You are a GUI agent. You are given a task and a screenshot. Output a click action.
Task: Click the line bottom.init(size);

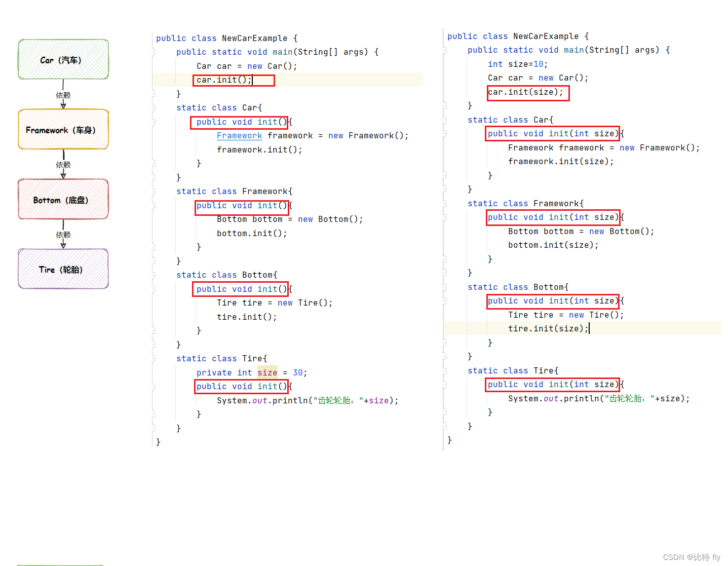[553, 245]
